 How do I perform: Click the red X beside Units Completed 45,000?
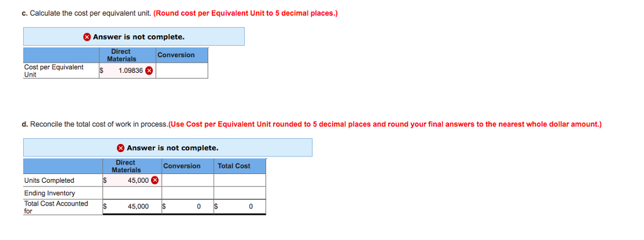pyautogui.click(x=155, y=180)
